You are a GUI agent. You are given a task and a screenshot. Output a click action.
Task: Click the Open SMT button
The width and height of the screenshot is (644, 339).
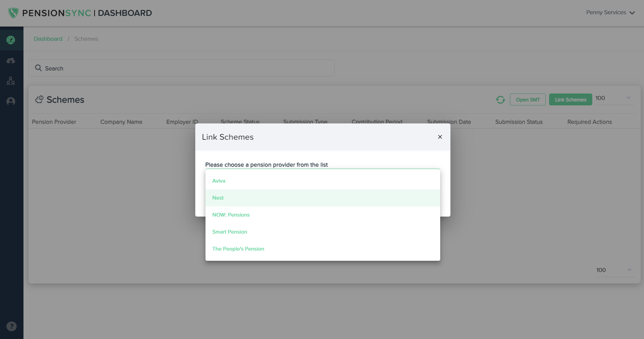point(528,100)
